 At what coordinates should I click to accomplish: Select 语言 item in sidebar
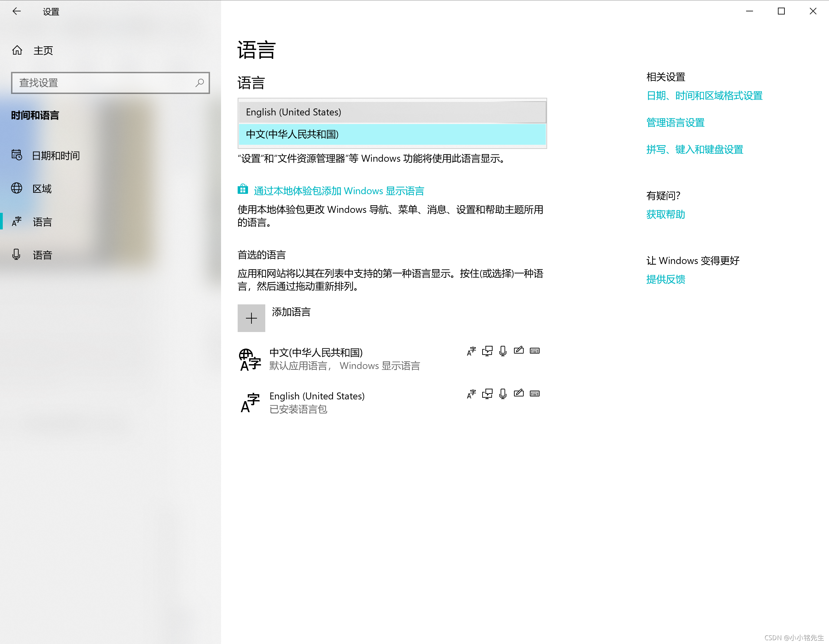tap(42, 222)
